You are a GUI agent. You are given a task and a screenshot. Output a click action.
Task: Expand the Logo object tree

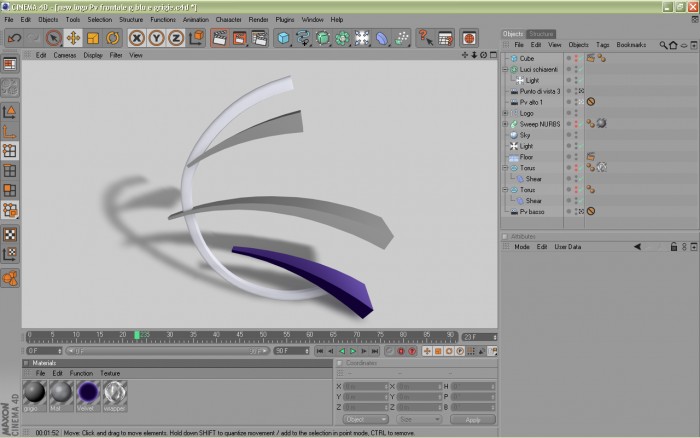point(505,113)
